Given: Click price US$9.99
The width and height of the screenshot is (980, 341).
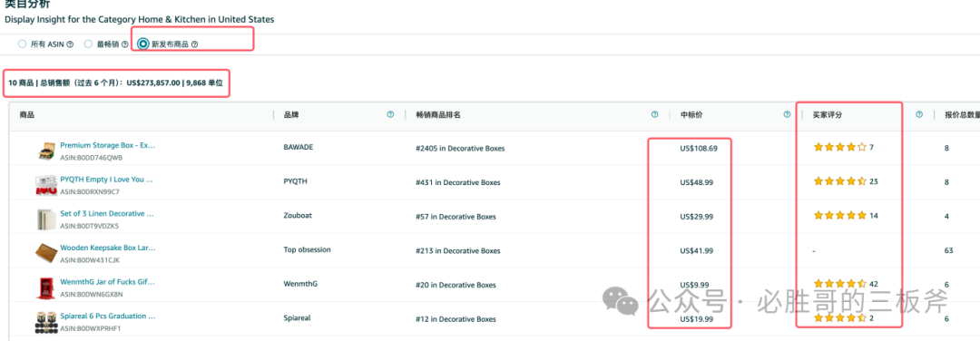Looking at the screenshot, I should coord(695,286).
